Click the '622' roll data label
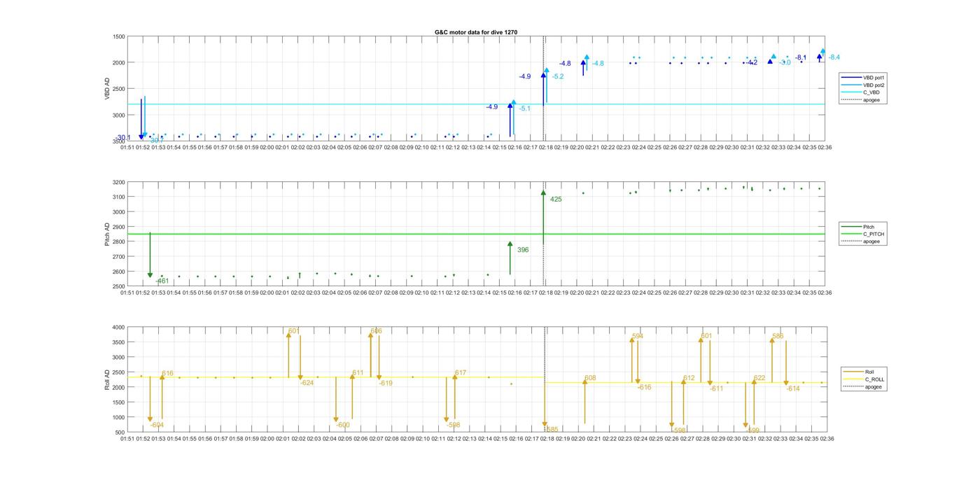Viewport: 980px width, 485px height. [759, 379]
